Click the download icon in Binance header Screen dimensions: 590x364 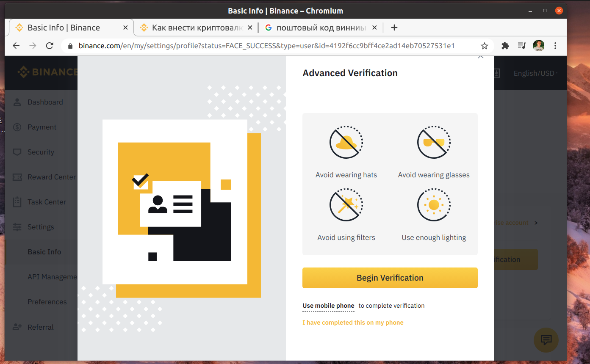coord(497,73)
